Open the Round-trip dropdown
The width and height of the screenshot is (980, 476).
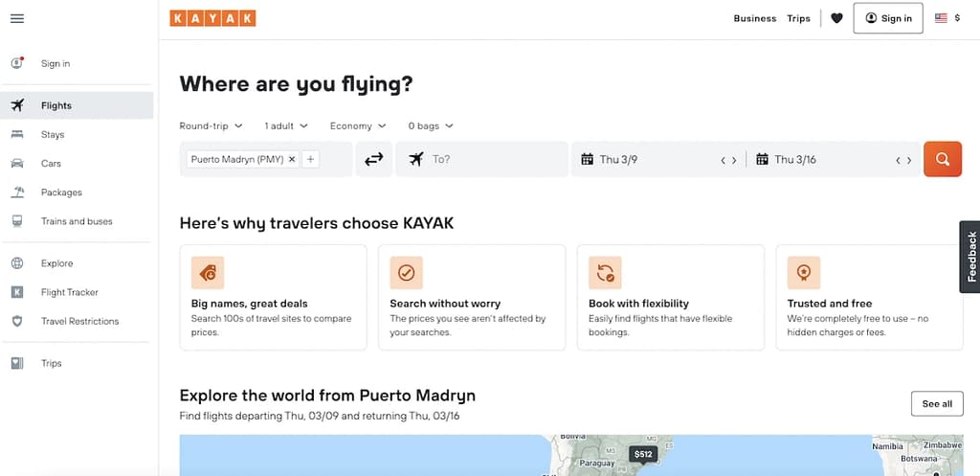coord(211,125)
